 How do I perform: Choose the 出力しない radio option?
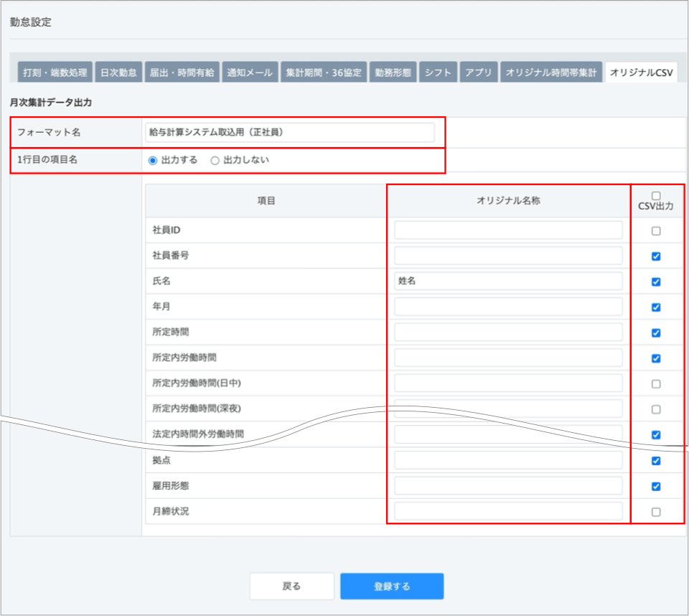215,161
